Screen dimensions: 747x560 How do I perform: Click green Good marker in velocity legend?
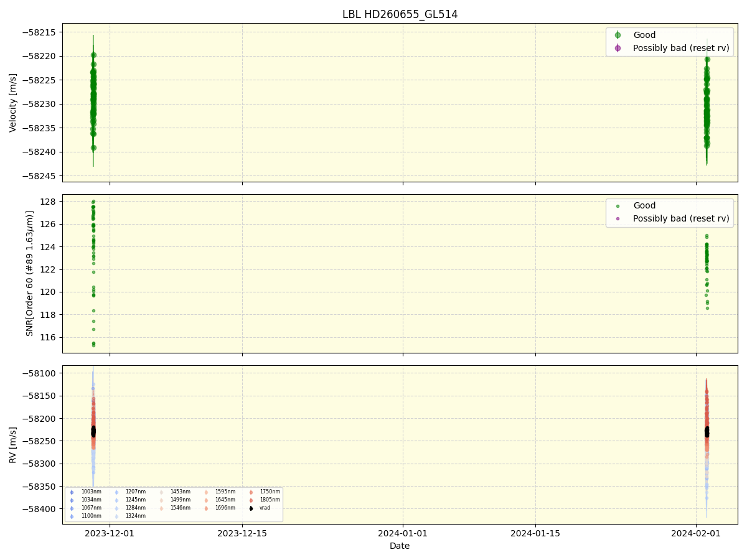[618, 35]
